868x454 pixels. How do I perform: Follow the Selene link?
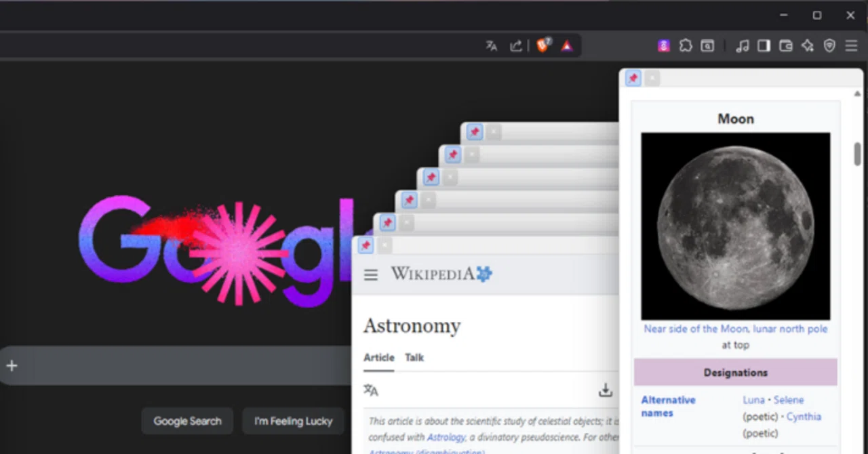[x=789, y=400]
